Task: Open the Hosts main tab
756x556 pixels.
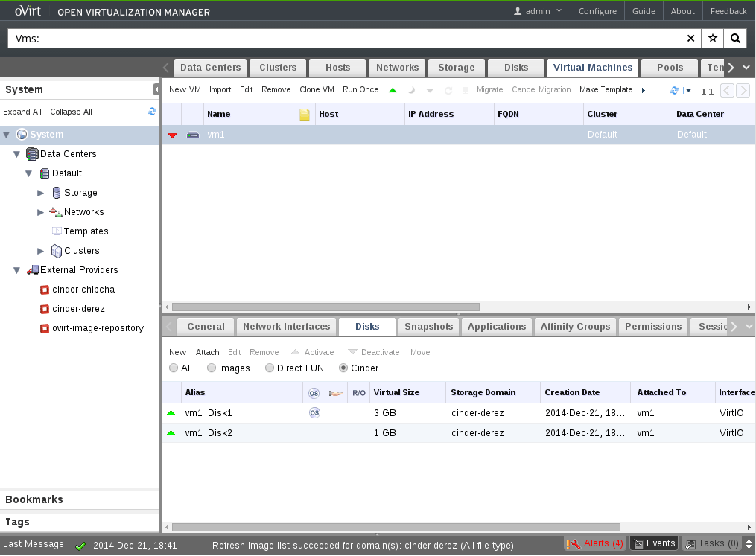Action: (337, 68)
